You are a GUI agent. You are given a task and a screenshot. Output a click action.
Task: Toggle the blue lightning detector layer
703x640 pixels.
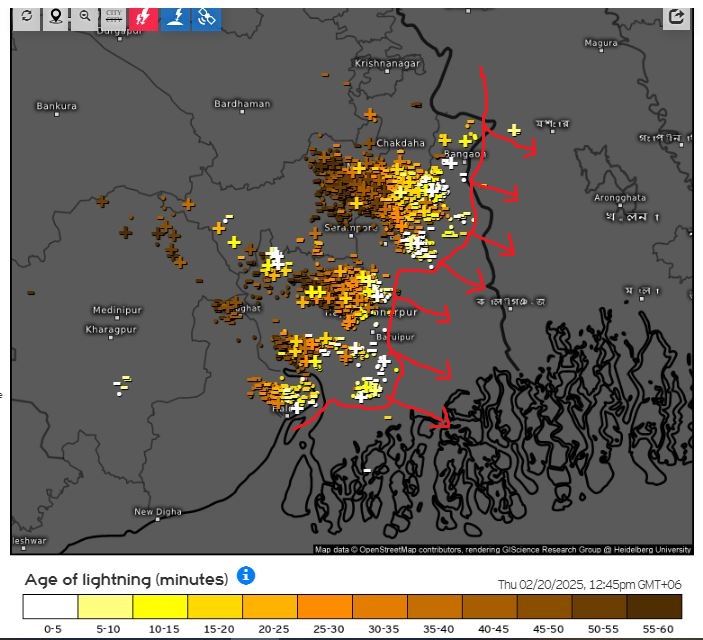tap(175, 17)
